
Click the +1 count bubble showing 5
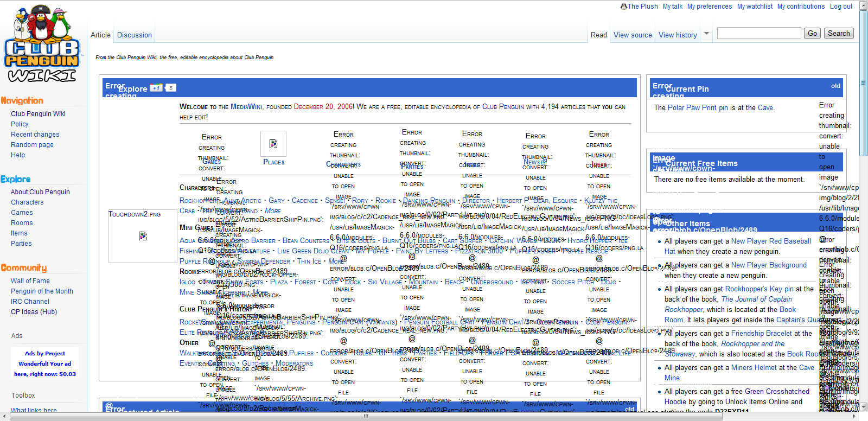point(170,88)
